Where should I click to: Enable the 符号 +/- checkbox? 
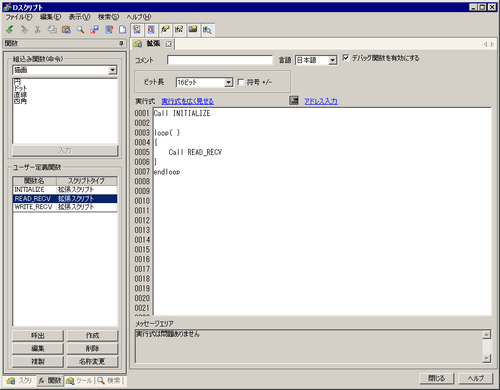(x=240, y=82)
